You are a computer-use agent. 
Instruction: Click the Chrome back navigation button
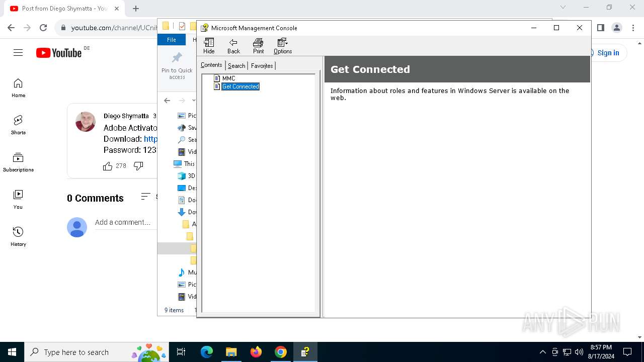tap(11, 28)
